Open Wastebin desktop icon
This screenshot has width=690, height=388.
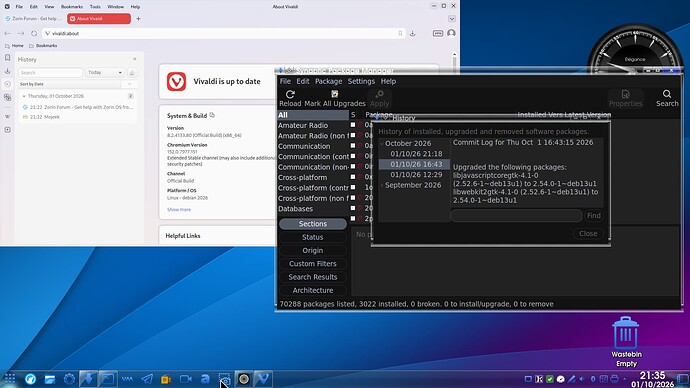(x=626, y=341)
